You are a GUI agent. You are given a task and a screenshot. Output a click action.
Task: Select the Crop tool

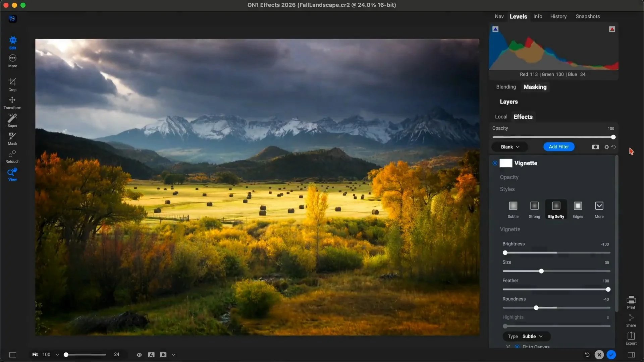tap(12, 85)
